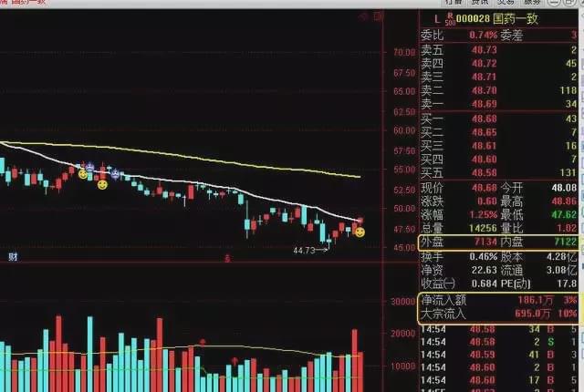584x392 pixels.
Task: Click the L marker before stock code 000028
Action: tap(437, 18)
